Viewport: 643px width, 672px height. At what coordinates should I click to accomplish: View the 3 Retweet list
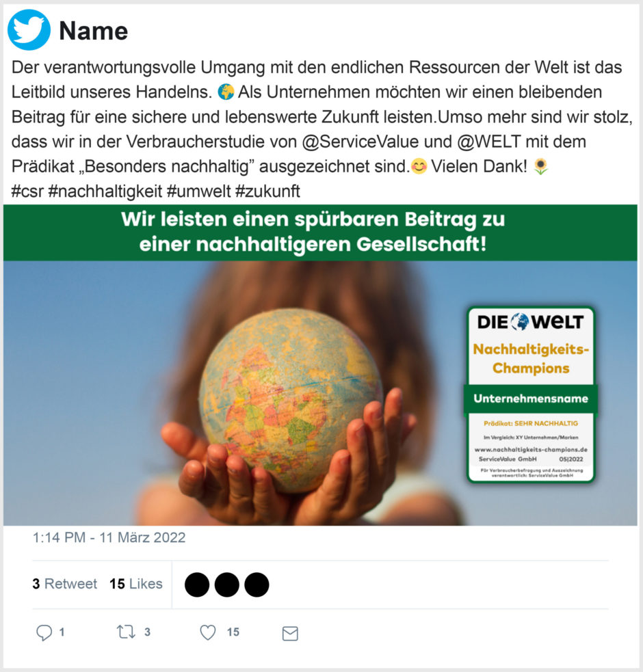click(65, 584)
